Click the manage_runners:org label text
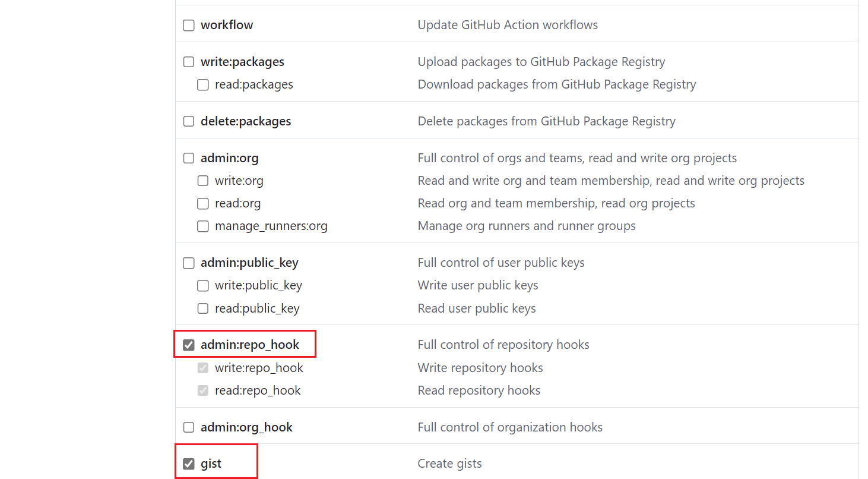 (271, 226)
